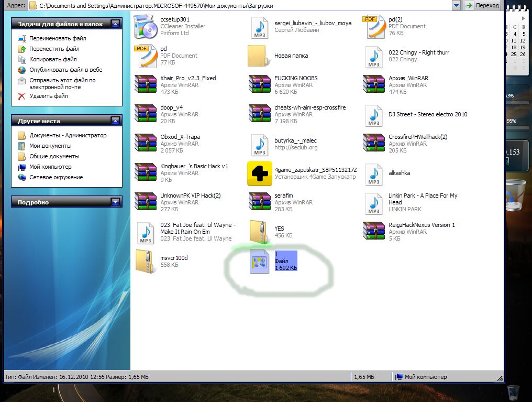This screenshot has height=402, width=532.
Task: Click Kinghauer_'s Basic Hack v1 archive icon
Action: pos(146,172)
